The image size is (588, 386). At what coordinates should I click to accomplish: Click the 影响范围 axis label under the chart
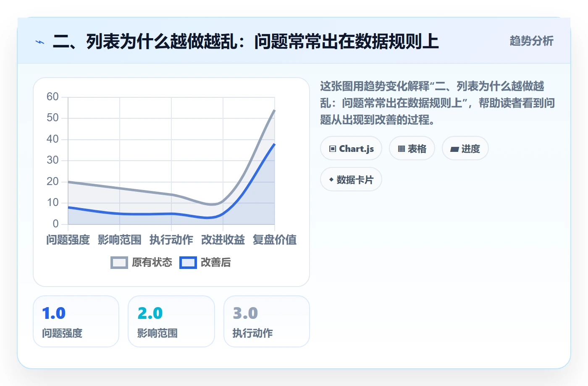click(120, 240)
